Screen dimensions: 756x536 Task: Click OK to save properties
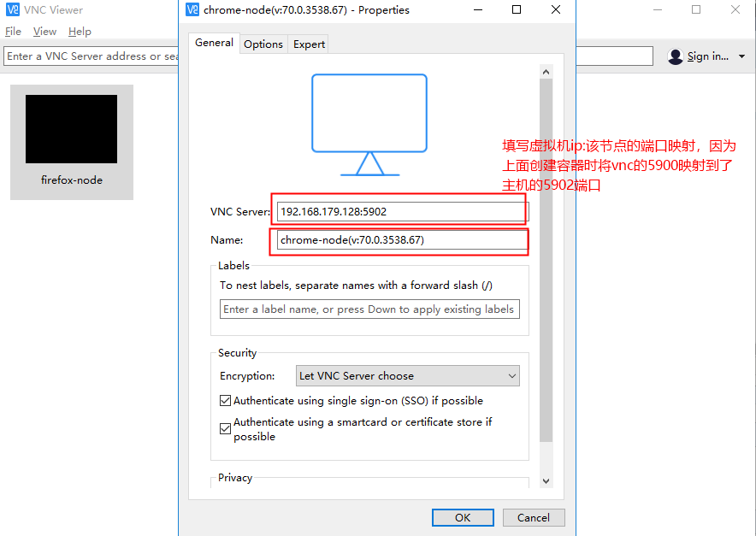[463, 518]
